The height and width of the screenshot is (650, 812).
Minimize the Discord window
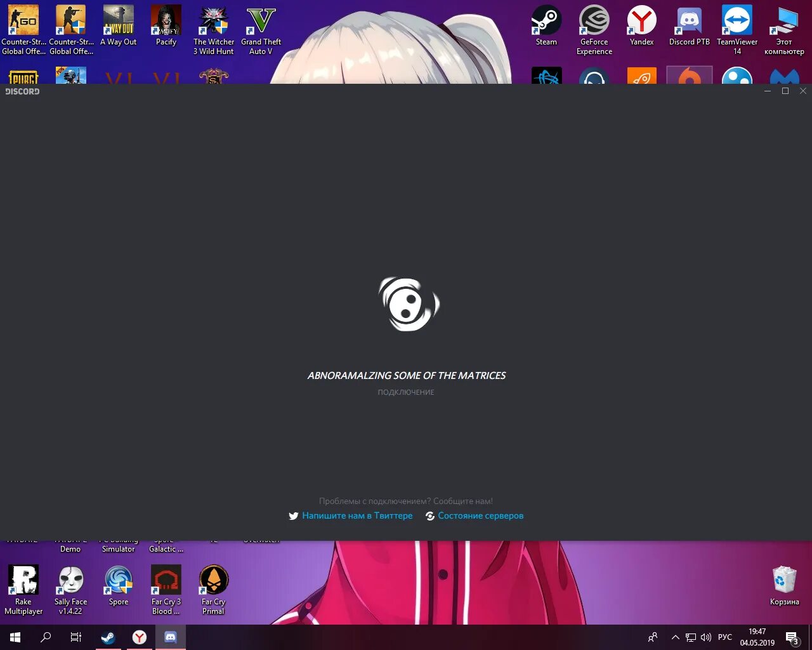pyautogui.click(x=768, y=91)
